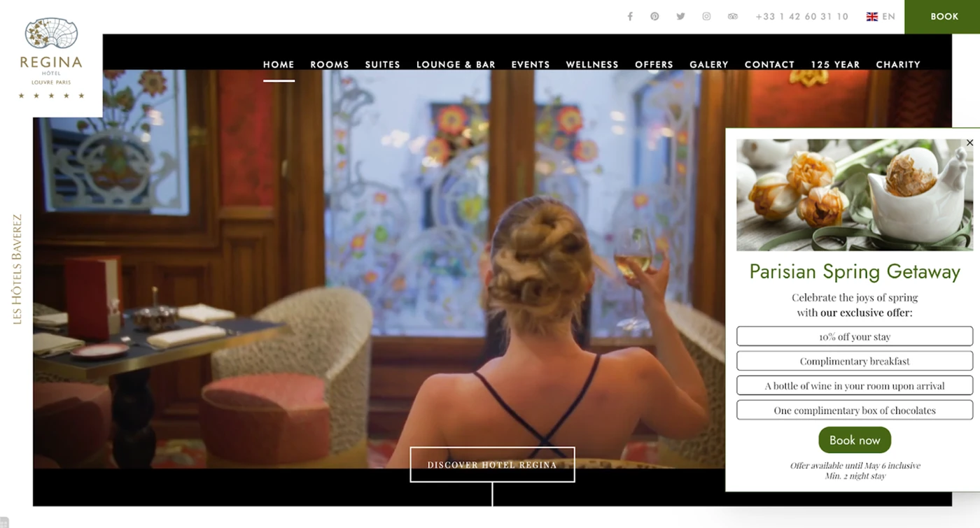Open the LOUNGE & BAR menu item

pos(456,64)
